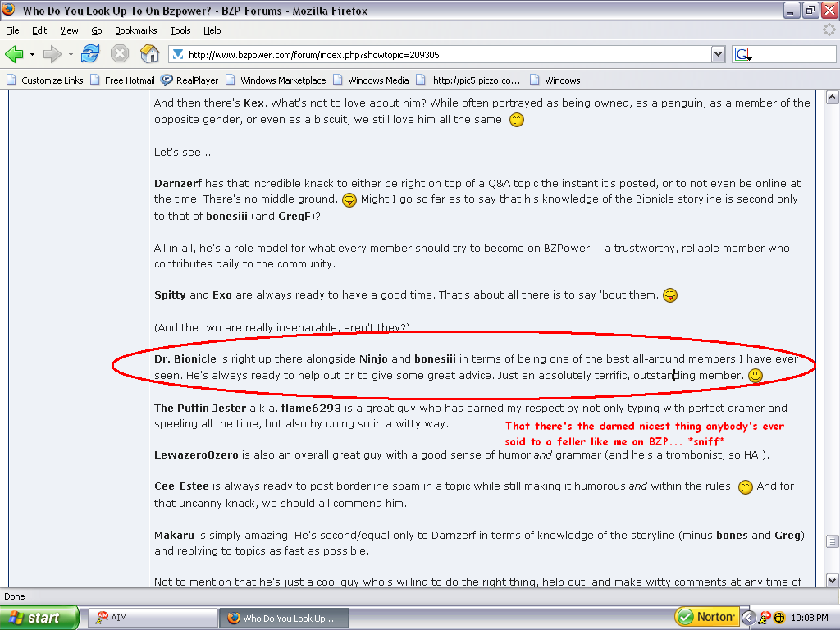Click the 'Let's see...' line
The image size is (840, 630).
(183, 152)
